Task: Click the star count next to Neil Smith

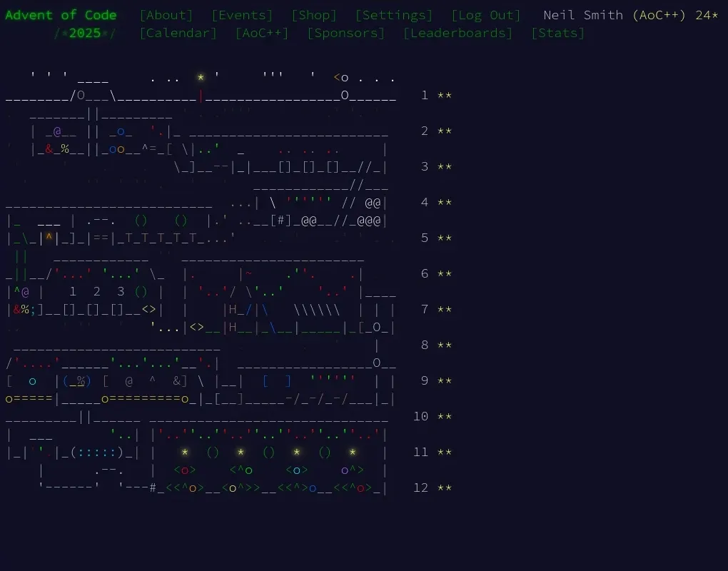Action: pos(707,14)
